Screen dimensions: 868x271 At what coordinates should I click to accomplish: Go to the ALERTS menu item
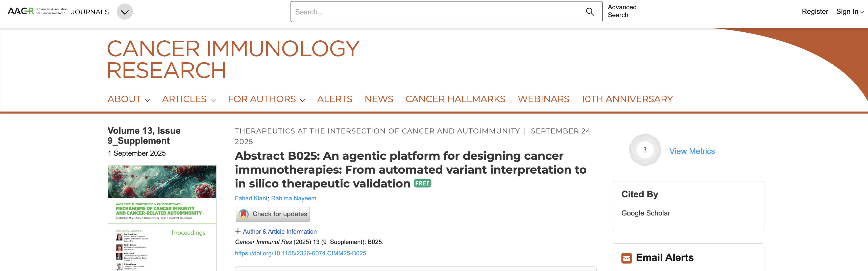(334, 99)
